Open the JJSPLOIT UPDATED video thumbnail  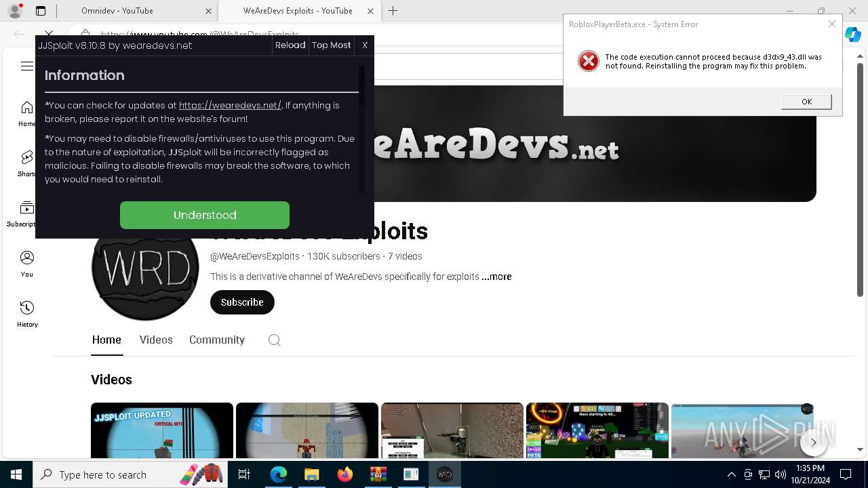point(162,430)
